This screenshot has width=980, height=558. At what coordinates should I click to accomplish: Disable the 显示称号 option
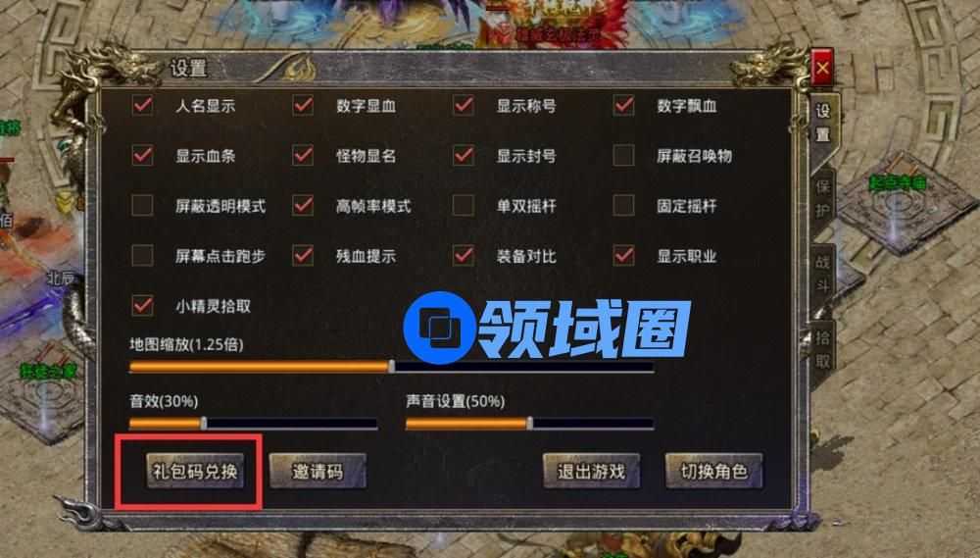[x=464, y=105]
